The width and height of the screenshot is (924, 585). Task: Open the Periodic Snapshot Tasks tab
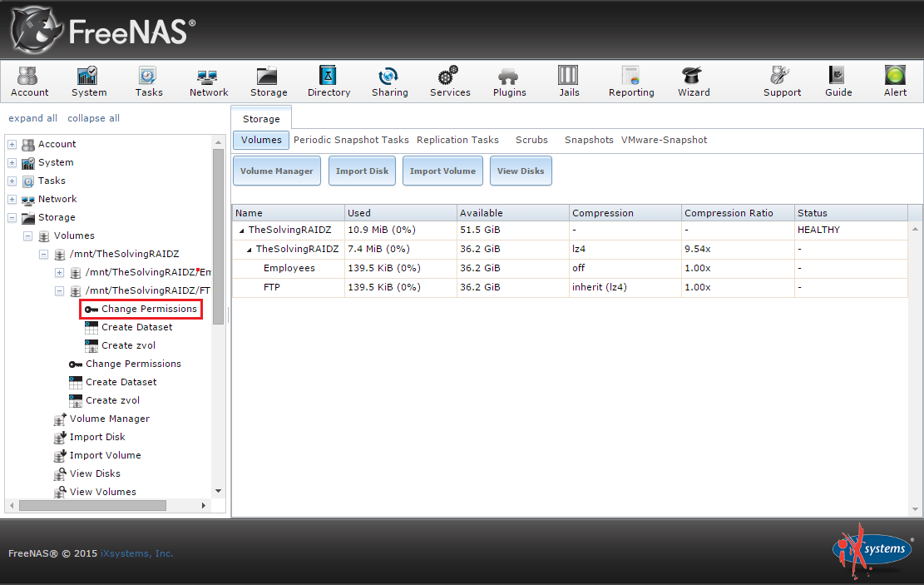click(x=351, y=140)
